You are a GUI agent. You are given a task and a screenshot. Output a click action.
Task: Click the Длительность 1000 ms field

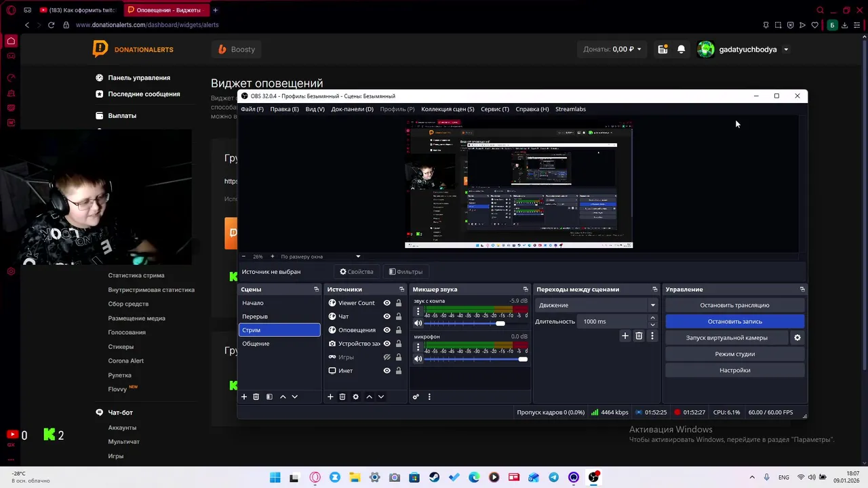pyautogui.click(x=614, y=321)
